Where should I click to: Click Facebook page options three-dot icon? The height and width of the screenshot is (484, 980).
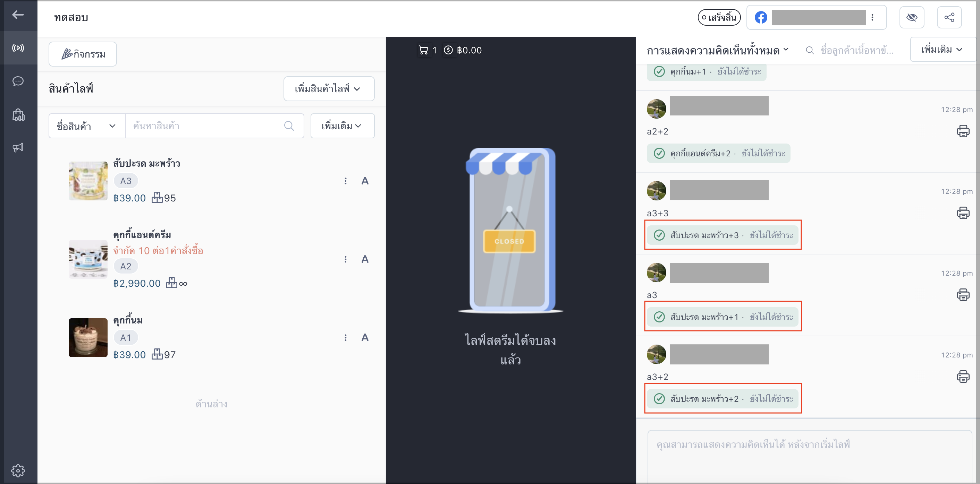[872, 17]
